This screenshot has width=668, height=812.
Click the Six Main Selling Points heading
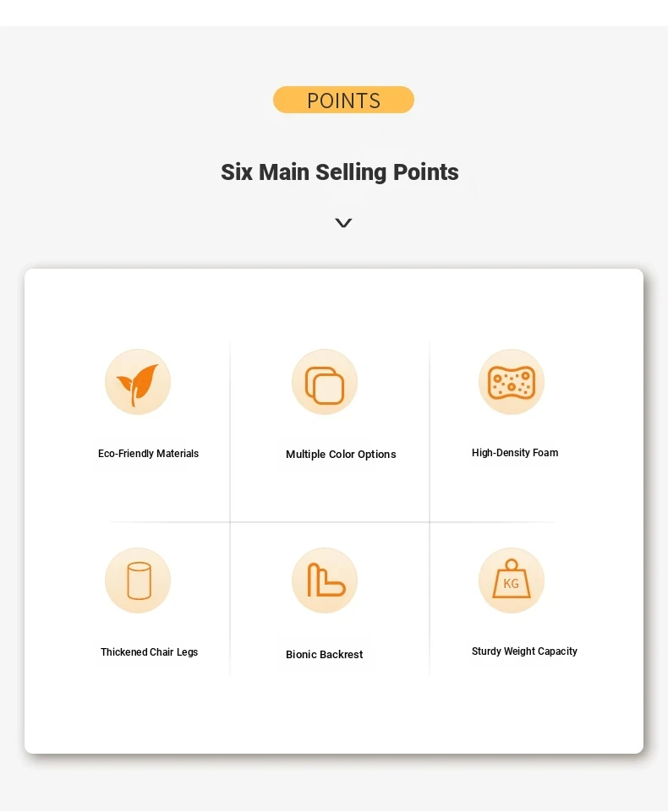tap(339, 172)
